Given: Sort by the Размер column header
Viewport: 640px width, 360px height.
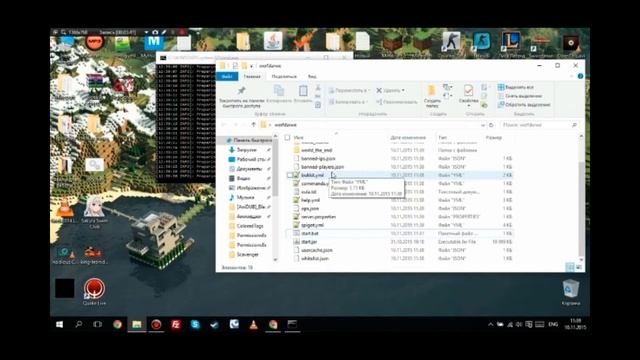Looking at the screenshot, I should [494, 138].
